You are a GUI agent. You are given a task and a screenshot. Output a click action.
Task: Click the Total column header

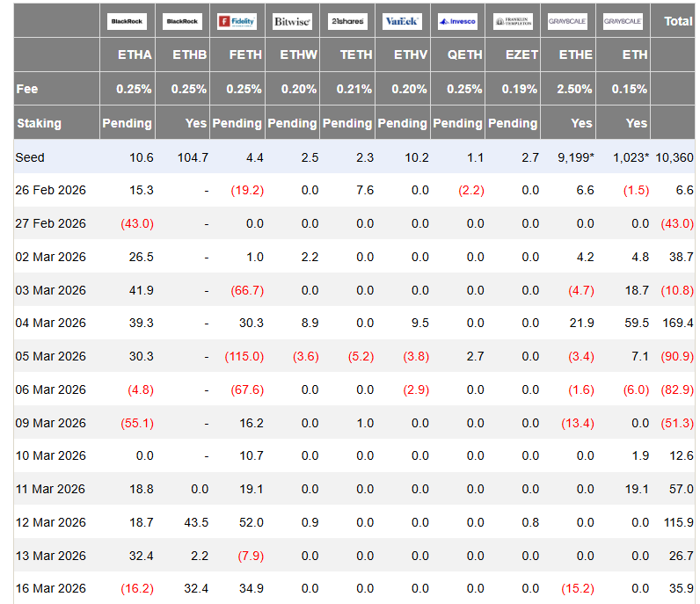coord(678,21)
